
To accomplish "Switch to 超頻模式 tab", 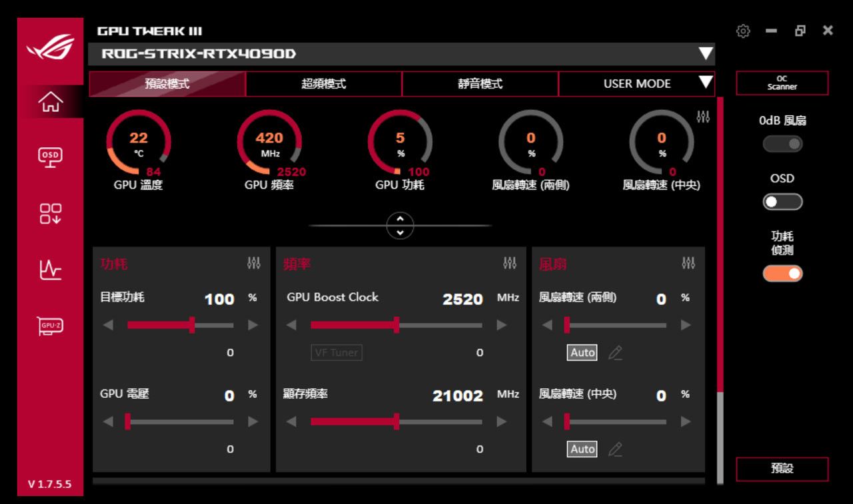I will point(324,84).
